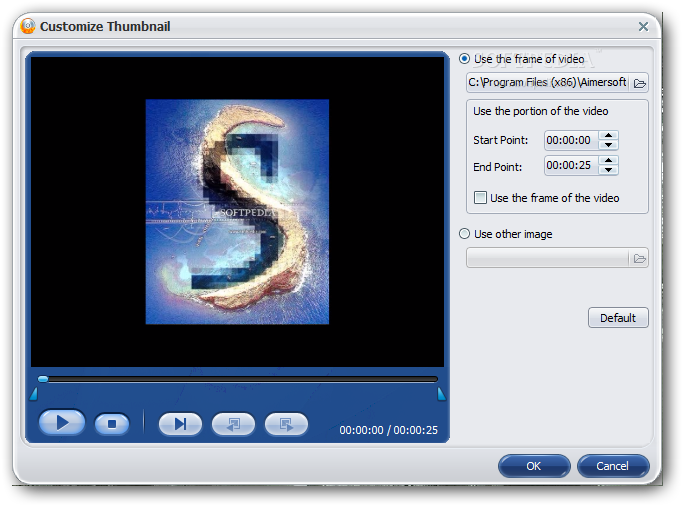This screenshot has width=683, height=506.
Task: Click the End Point time field
Action: coord(571,165)
